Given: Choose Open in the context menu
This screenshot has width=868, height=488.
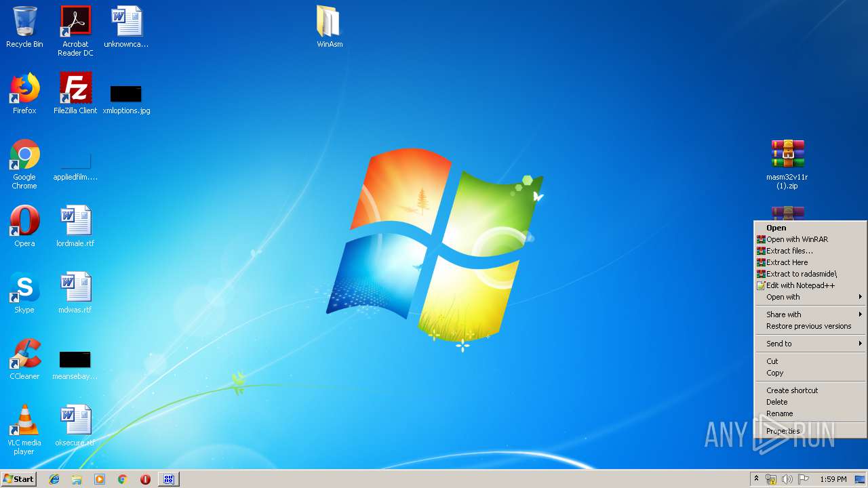Looking at the screenshot, I should pos(810,228).
